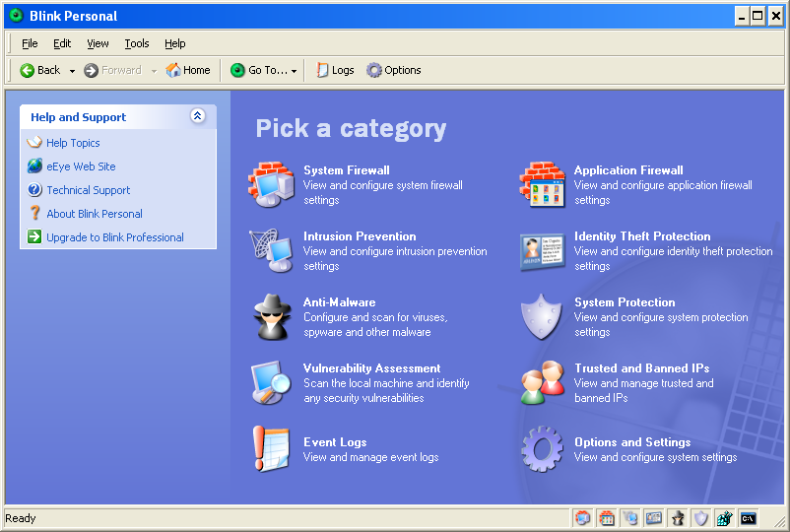Click the Help and Support panel title
The height and width of the screenshot is (532, 790).
pos(78,117)
